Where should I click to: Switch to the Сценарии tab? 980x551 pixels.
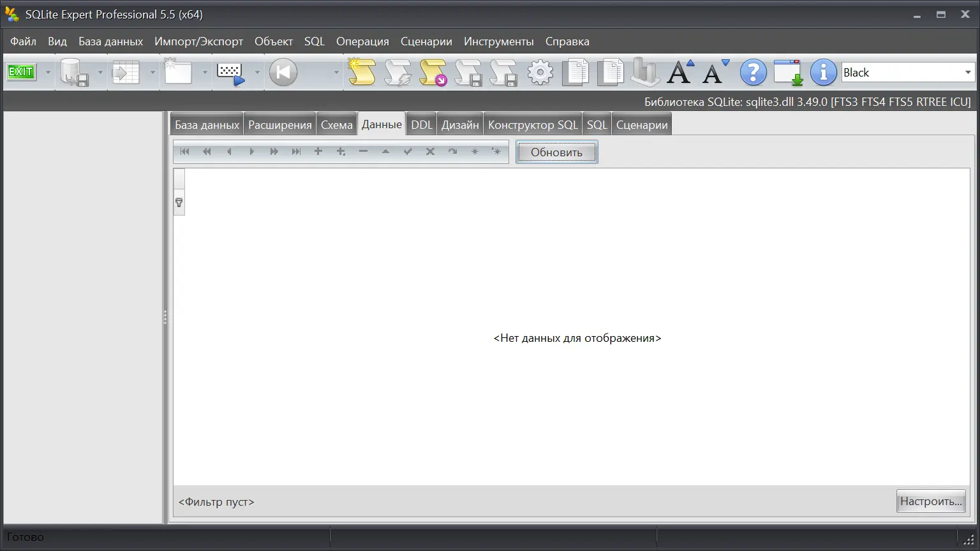click(x=642, y=125)
